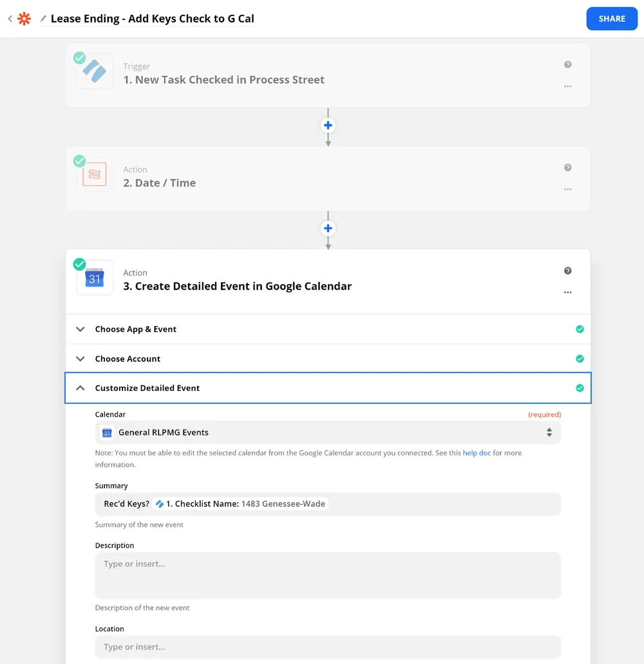Image resolution: width=644 pixels, height=664 pixels.
Task: Click the Google Calendar app icon
Action: (95, 278)
